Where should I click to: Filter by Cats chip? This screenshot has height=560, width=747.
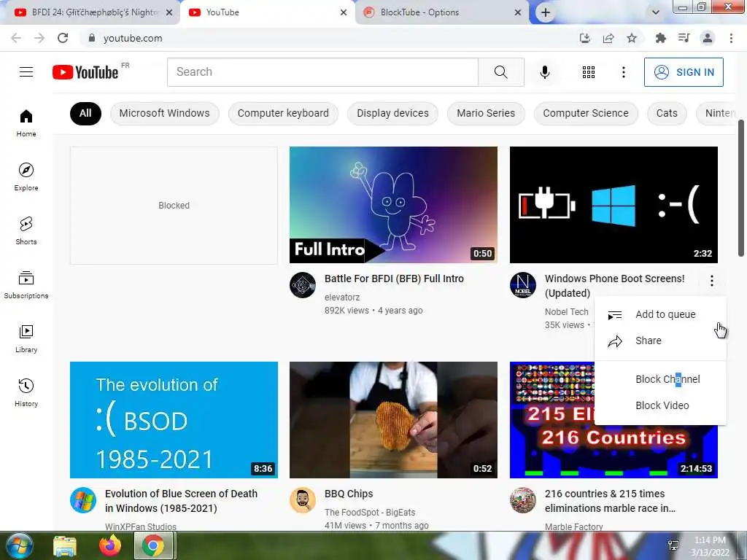pyautogui.click(x=667, y=113)
